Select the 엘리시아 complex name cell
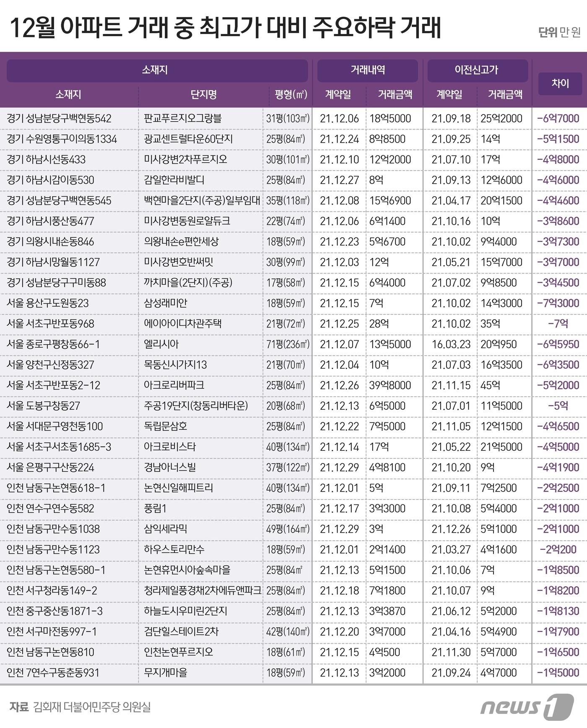Image resolution: width=587 pixels, height=728 pixels. coord(161,344)
